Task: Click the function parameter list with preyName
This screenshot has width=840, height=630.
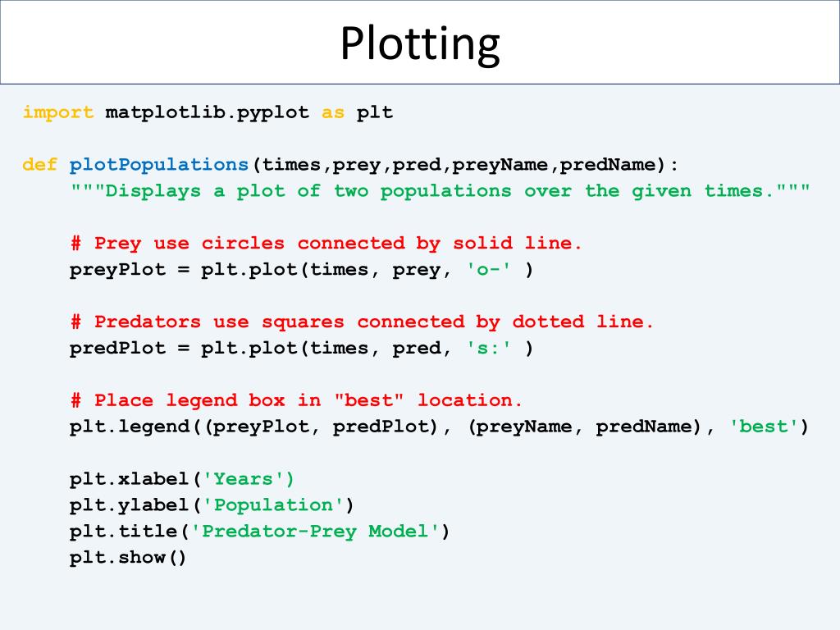Action: point(465,164)
